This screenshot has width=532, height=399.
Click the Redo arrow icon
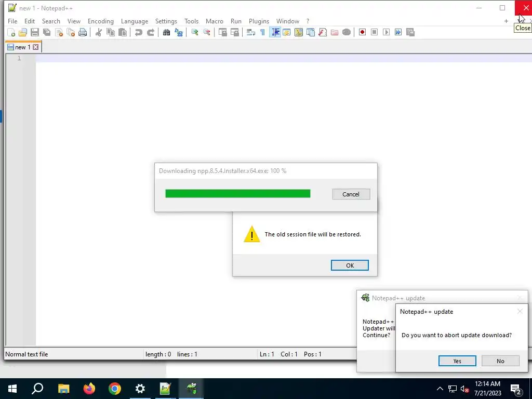(150, 32)
